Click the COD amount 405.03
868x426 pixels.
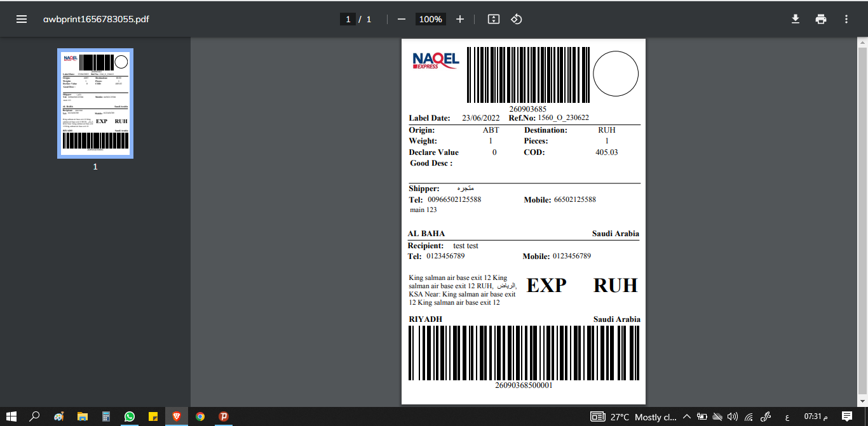click(x=606, y=152)
